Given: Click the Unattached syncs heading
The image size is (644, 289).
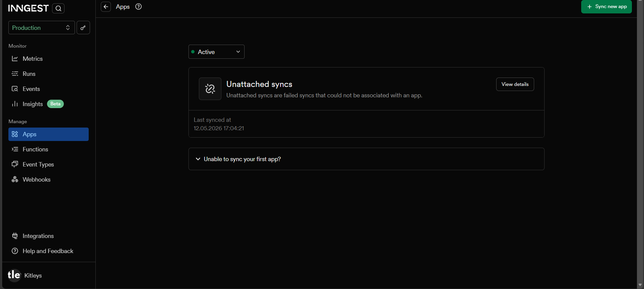Looking at the screenshot, I should [259, 84].
